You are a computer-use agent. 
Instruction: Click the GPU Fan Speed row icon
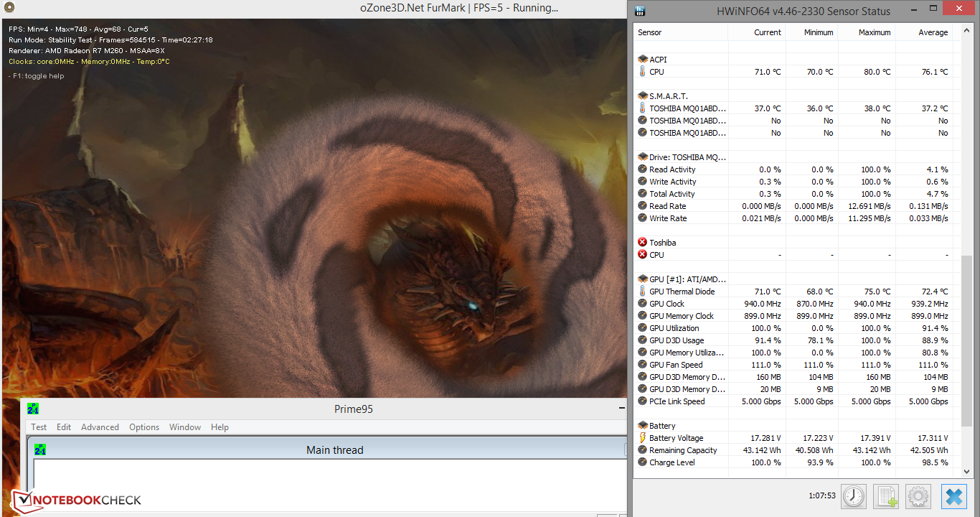coord(642,365)
